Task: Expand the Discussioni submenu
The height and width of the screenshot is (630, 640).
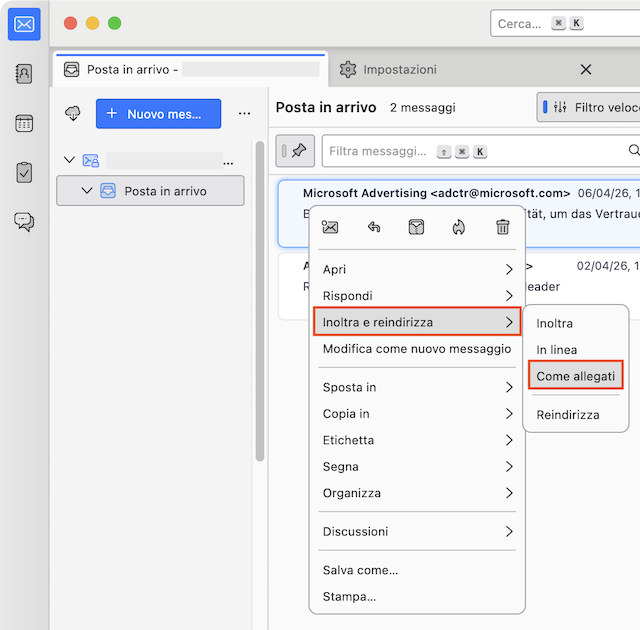Action: tap(417, 531)
